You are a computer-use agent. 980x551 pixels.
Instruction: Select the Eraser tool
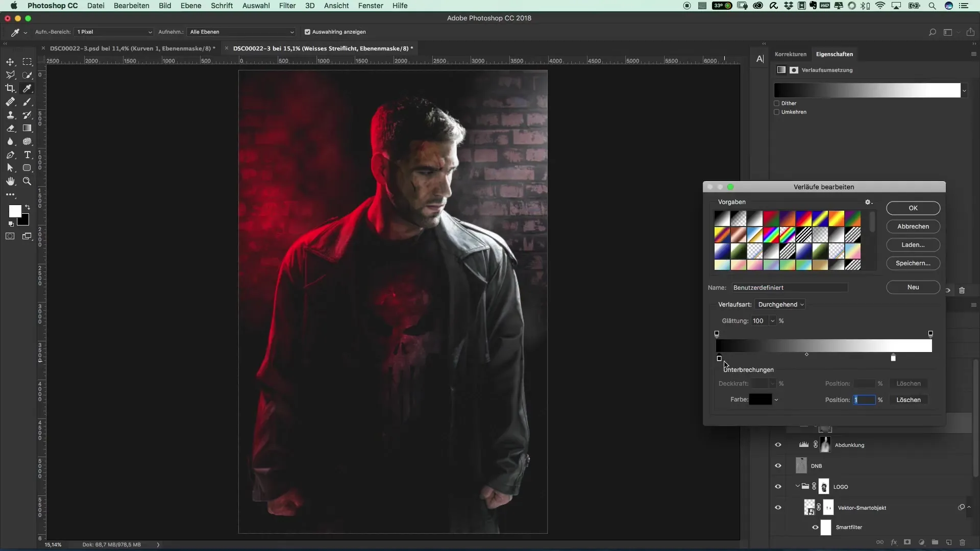tap(10, 128)
